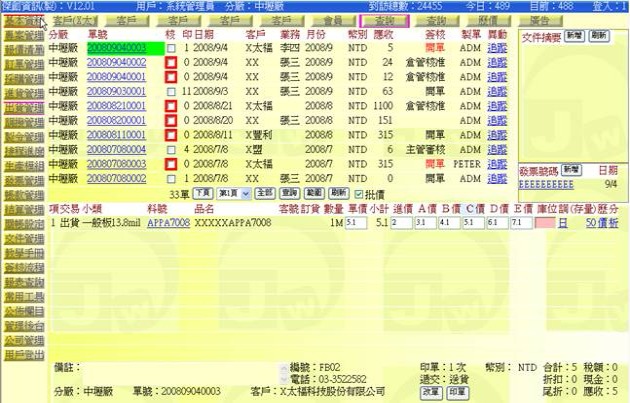Click the 單價 input field showing 5.1
This screenshot has height=403, width=630.
(x=356, y=223)
